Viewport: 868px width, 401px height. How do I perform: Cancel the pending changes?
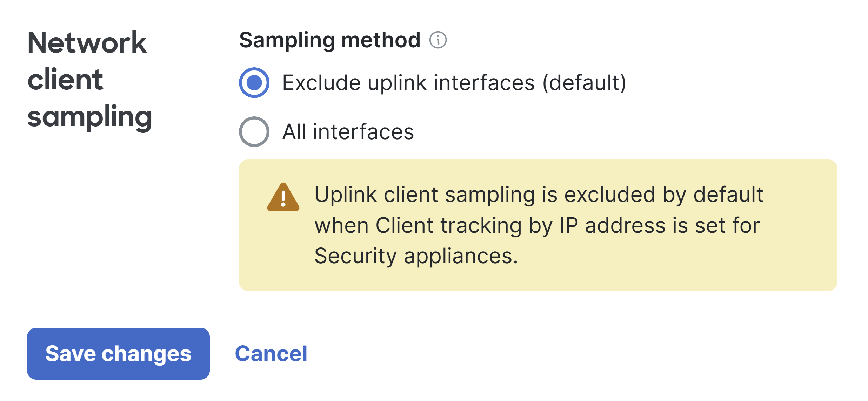[271, 353]
